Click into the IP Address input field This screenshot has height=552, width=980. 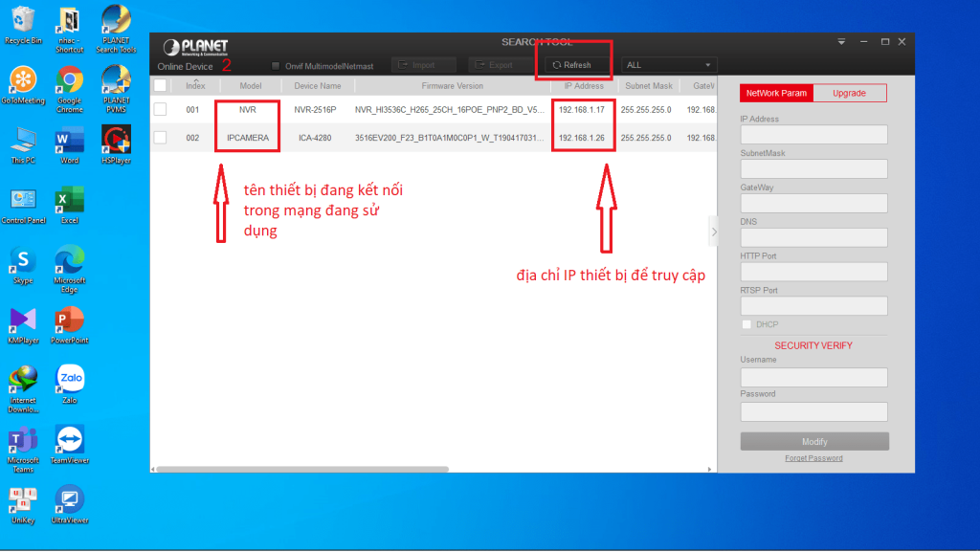click(x=813, y=134)
